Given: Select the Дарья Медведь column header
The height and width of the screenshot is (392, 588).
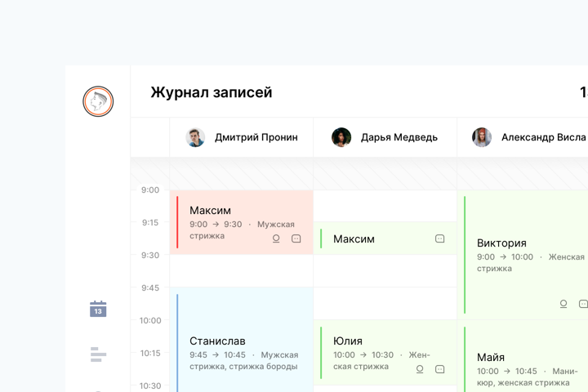Looking at the screenshot, I should point(385,137).
